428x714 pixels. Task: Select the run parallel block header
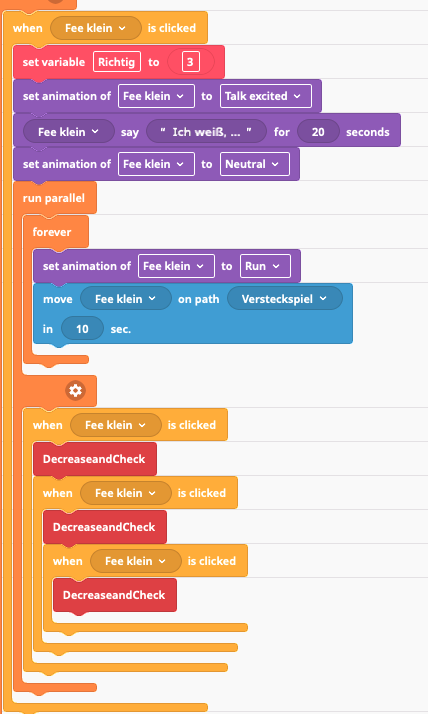[x=55, y=198]
